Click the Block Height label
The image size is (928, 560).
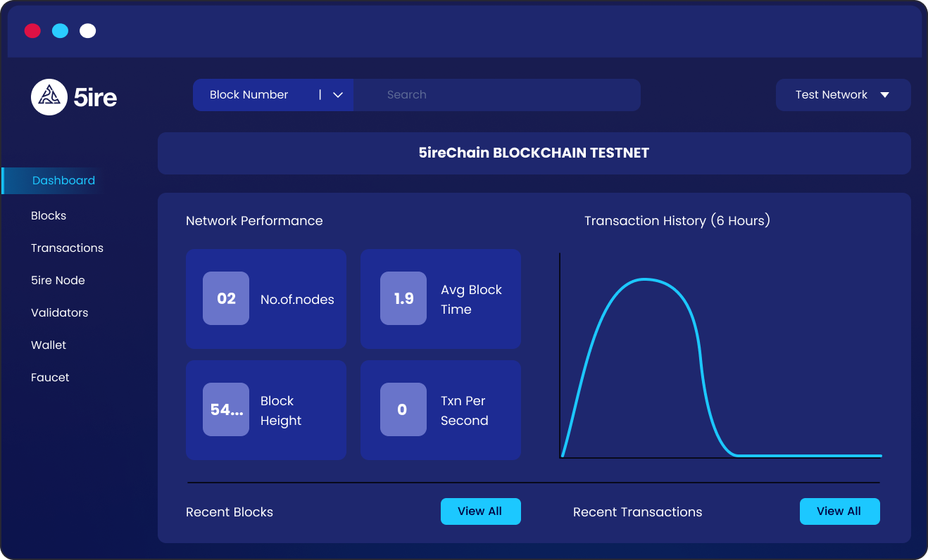[281, 411]
